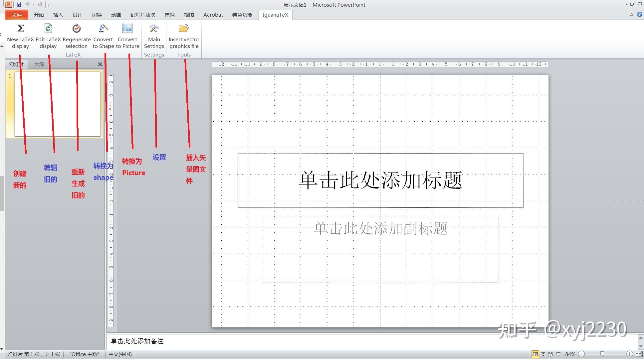Select slide 1 thumbnail in slides panel
Viewport: 644px width, 359px height.
click(x=57, y=105)
